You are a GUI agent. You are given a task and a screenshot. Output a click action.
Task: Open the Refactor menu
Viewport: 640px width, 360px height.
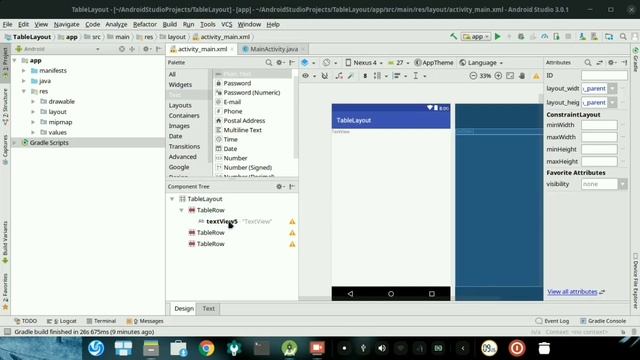click(144, 24)
